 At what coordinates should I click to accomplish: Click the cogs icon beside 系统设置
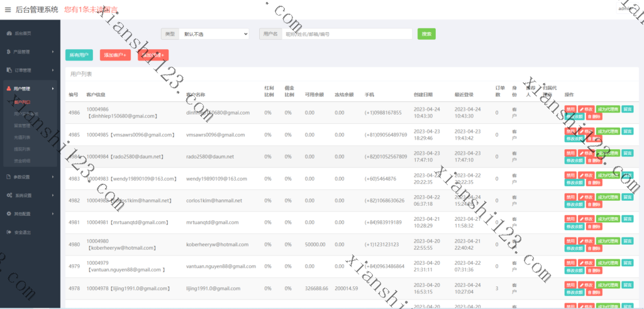(9, 195)
